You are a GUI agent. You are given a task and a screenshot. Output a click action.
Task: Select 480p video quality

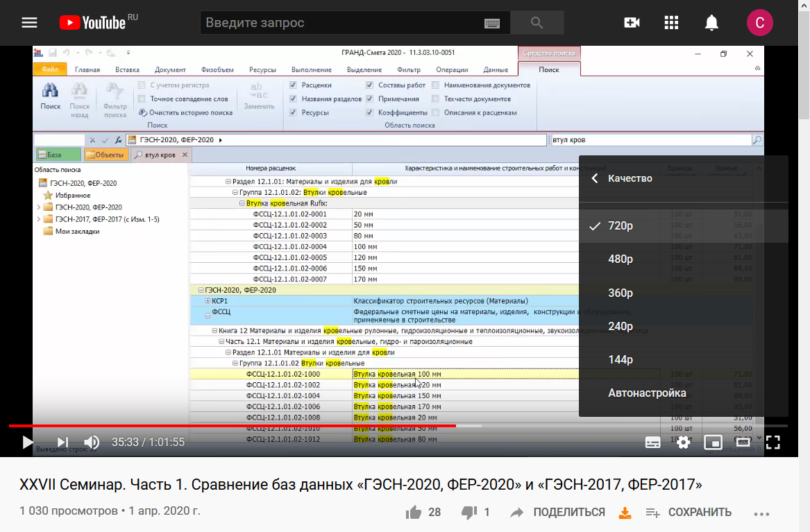pos(620,259)
